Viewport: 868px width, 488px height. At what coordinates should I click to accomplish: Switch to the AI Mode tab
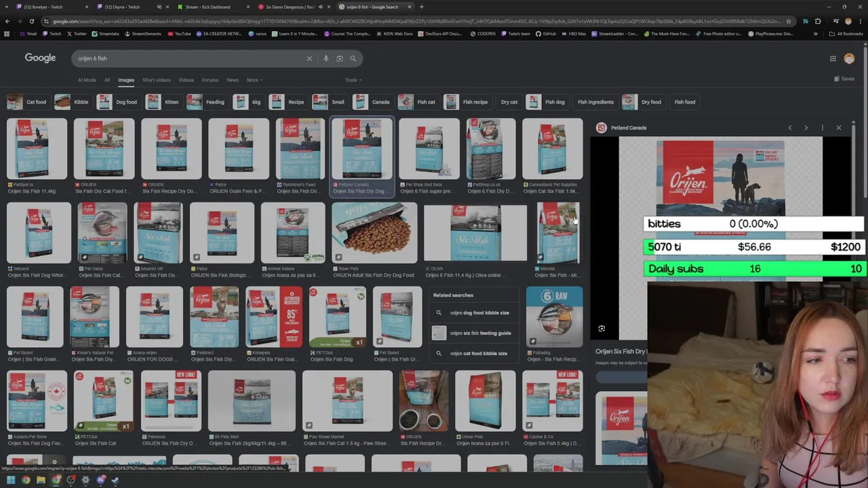click(87, 80)
